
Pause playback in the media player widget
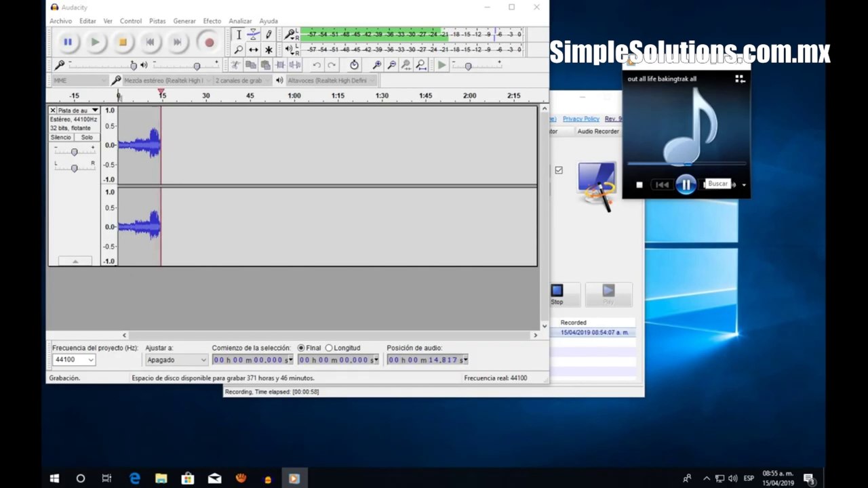pyautogui.click(x=686, y=184)
